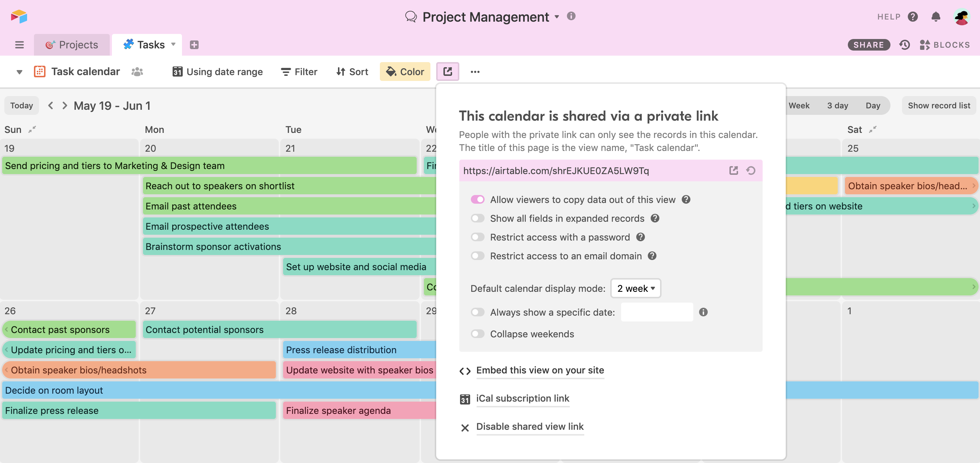Open the sidebar hamburger menu icon
The height and width of the screenshot is (463, 980).
point(19,45)
